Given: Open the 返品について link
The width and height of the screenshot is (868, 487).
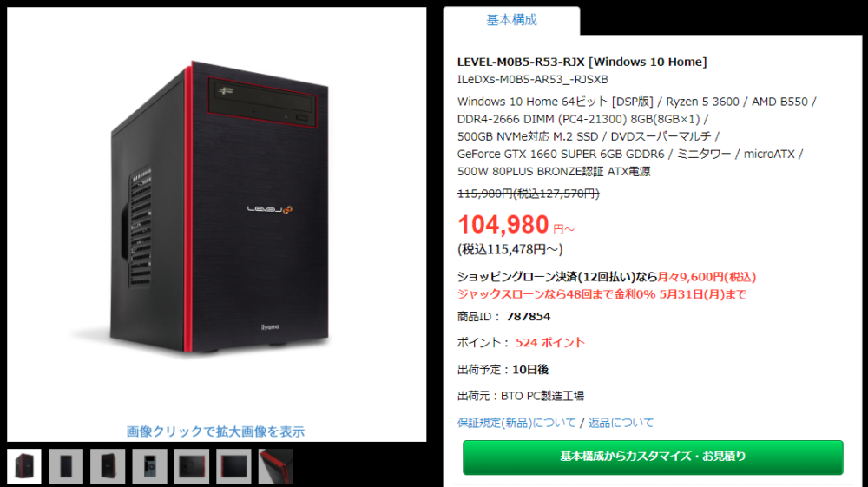Looking at the screenshot, I should coord(621,423).
